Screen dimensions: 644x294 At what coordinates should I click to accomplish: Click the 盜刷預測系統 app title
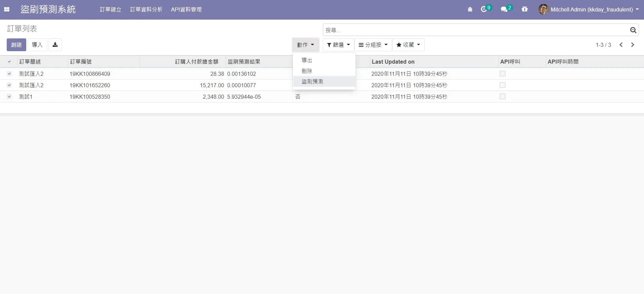point(48,9)
